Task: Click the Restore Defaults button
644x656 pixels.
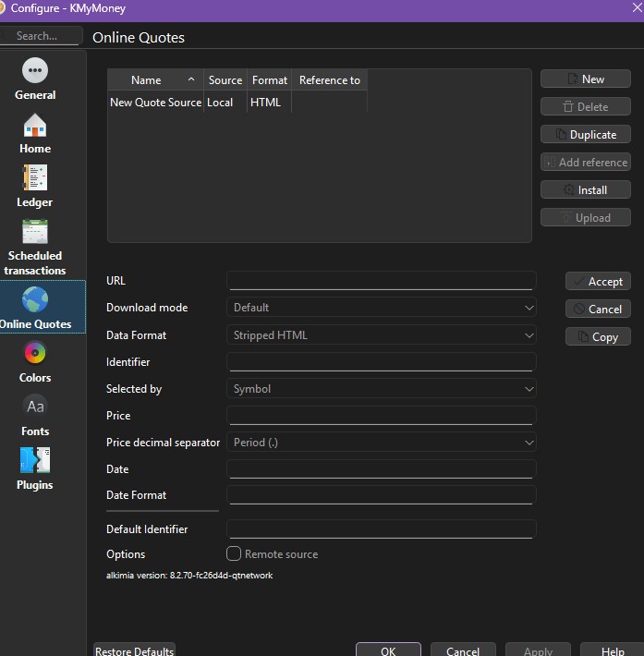Action: [134, 650]
